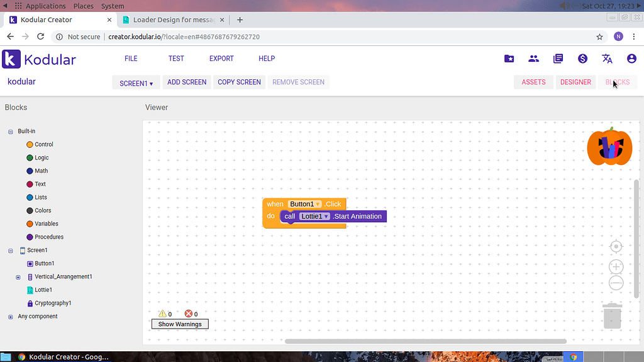The image size is (644, 362).
Task: Open the user account icon
Action: pyautogui.click(x=631, y=59)
